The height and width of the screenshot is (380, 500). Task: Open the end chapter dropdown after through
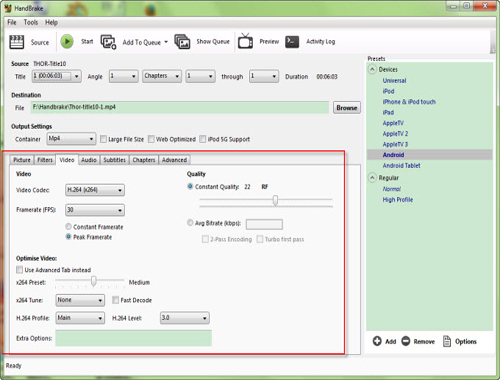coord(264,76)
